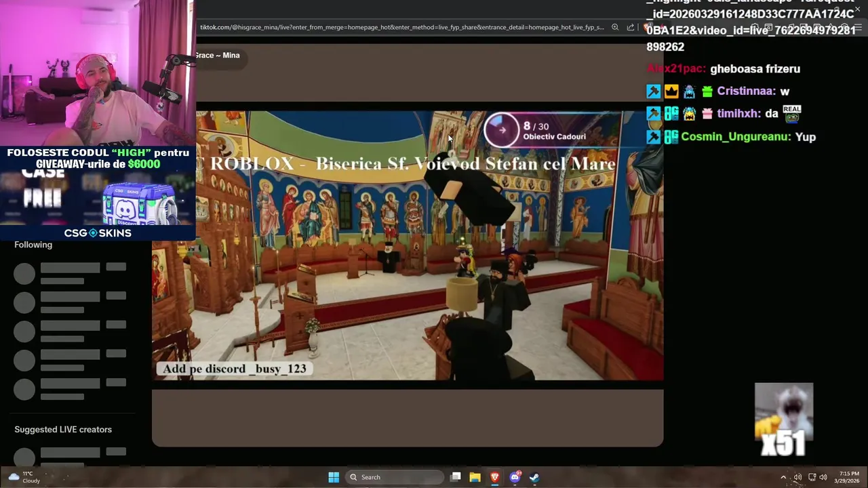Viewport: 868px width, 488px height.
Task: Click the REAL emote in timihxh's message
Action: (x=792, y=113)
